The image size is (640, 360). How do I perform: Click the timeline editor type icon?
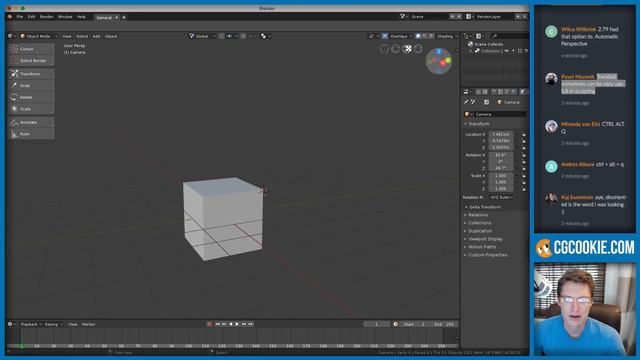tap(10, 324)
